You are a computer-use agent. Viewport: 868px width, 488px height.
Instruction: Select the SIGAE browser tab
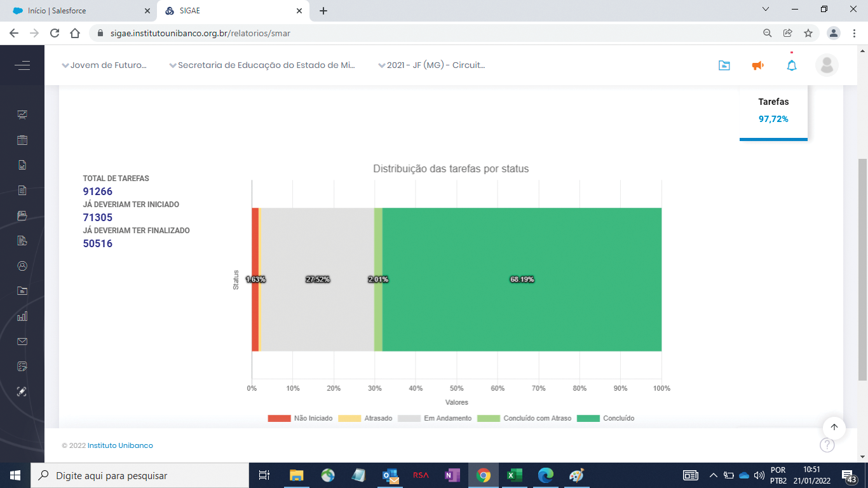point(234,11)
